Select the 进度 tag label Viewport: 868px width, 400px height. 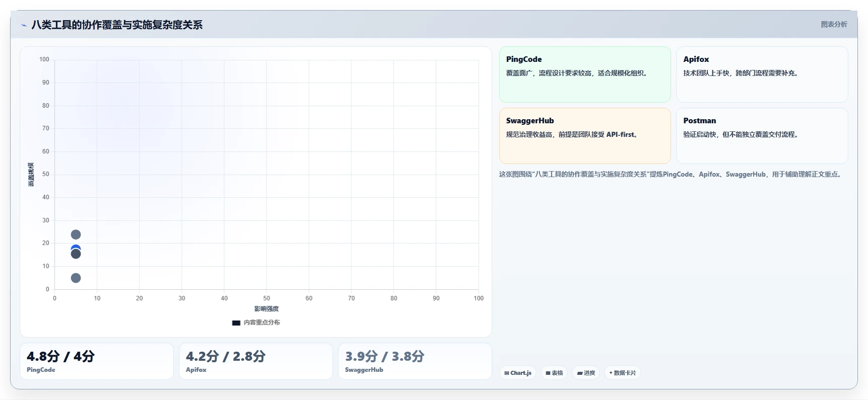[589, 373]
